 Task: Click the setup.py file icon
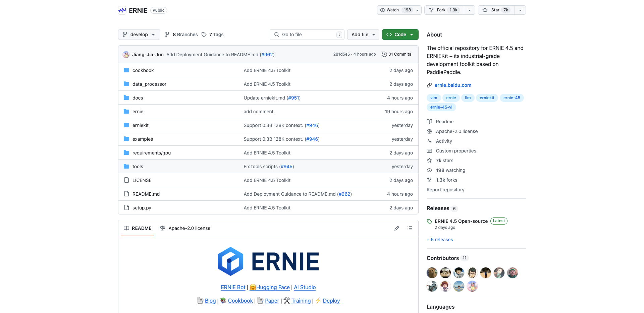coord(126,208)
